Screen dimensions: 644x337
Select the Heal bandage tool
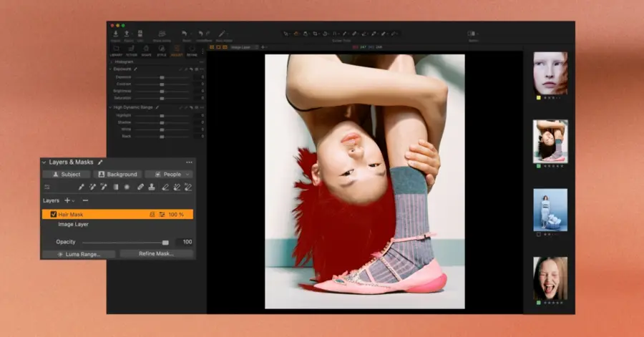140,187
